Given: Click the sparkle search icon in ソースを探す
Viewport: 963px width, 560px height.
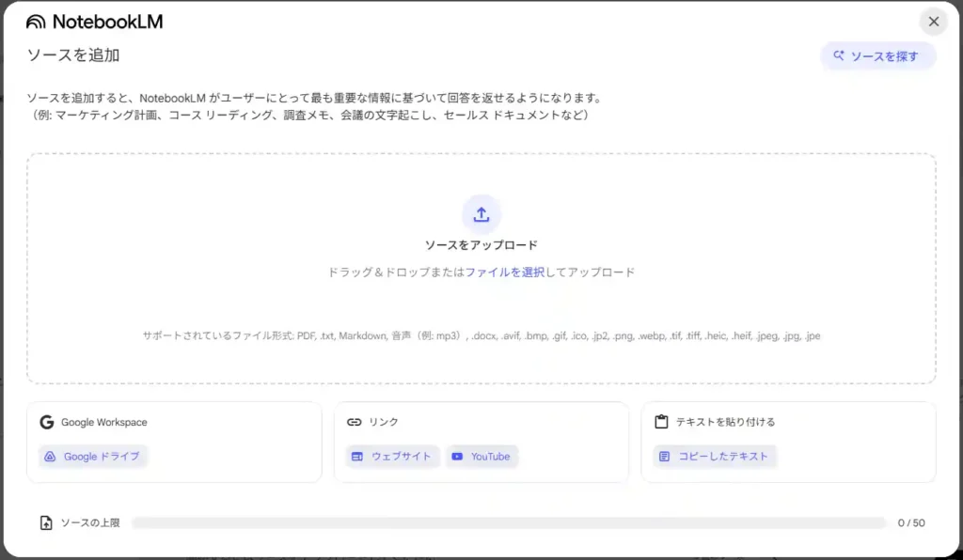Looking at the screenshot, I should (839, 55).
